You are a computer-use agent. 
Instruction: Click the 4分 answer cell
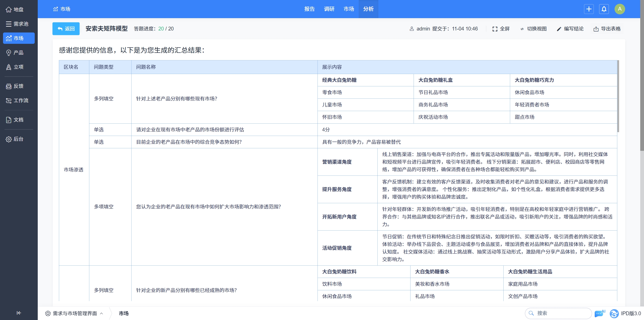click(x=467, y=130)
